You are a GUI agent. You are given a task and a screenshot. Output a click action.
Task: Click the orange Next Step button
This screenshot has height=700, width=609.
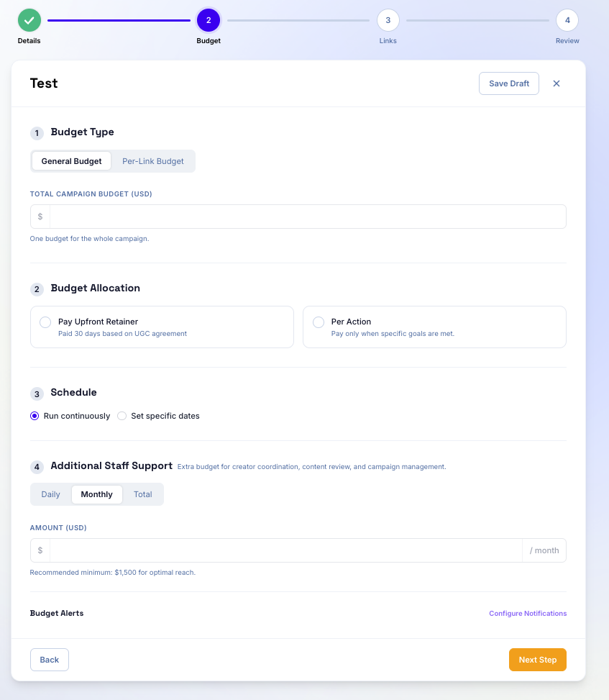pos(538,660)
